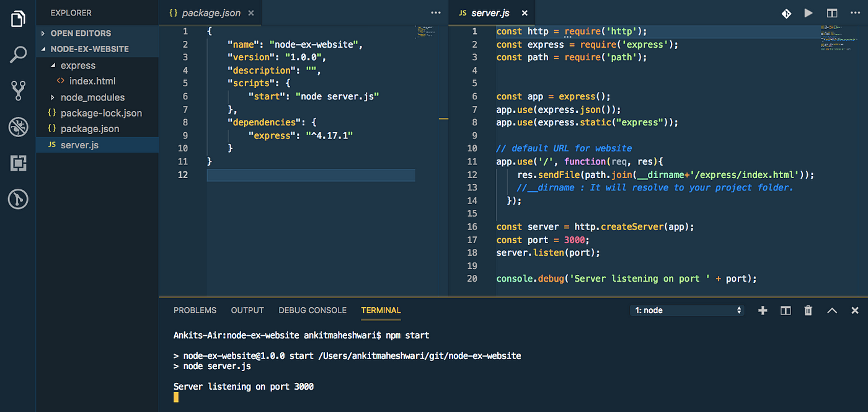Split the server.js editor

point(831,13)
